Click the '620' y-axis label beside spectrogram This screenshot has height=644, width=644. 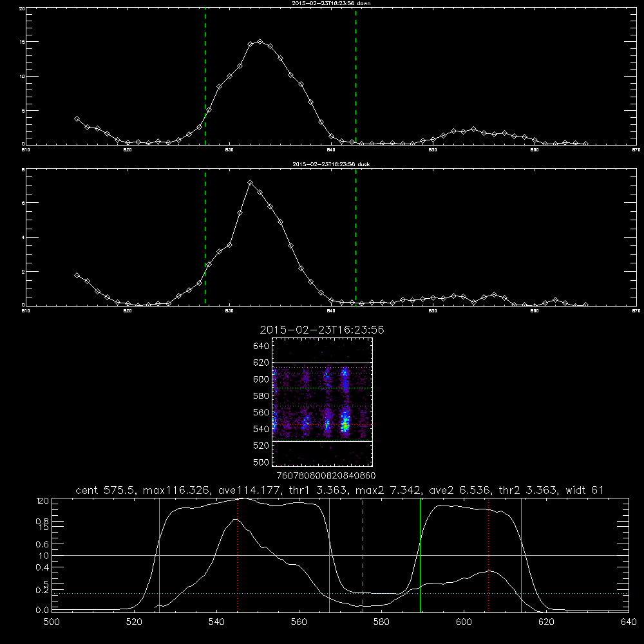pyautogui.click(x=261, y=363)
